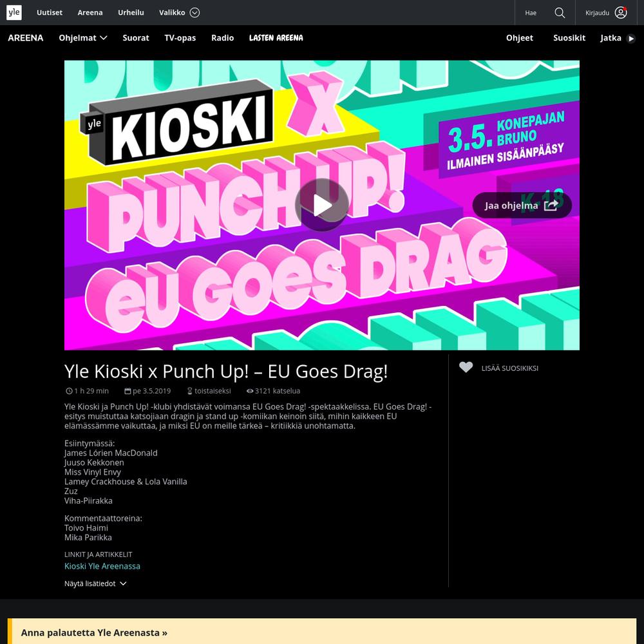Click 'Lamey Crackhouse & Lola Vanilla' text
644x644 pixels.
tap(126, 481)
